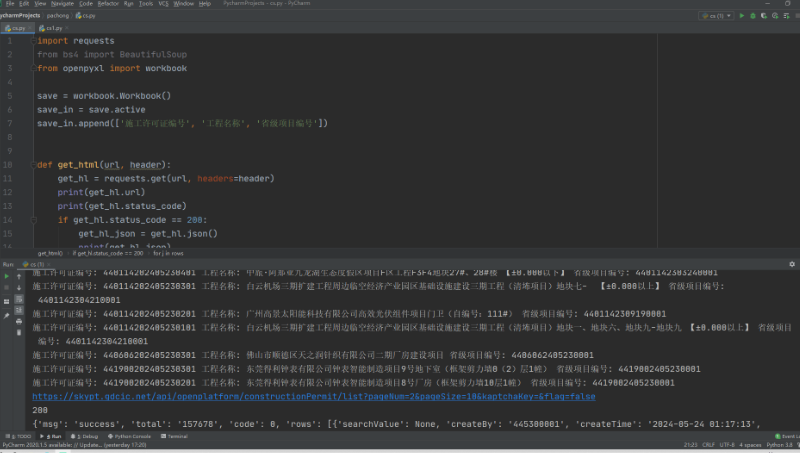This screenshot has width=800, height=453.
Task: Open the cs (1) run configuration dropdown
Action: coord(716,16)
